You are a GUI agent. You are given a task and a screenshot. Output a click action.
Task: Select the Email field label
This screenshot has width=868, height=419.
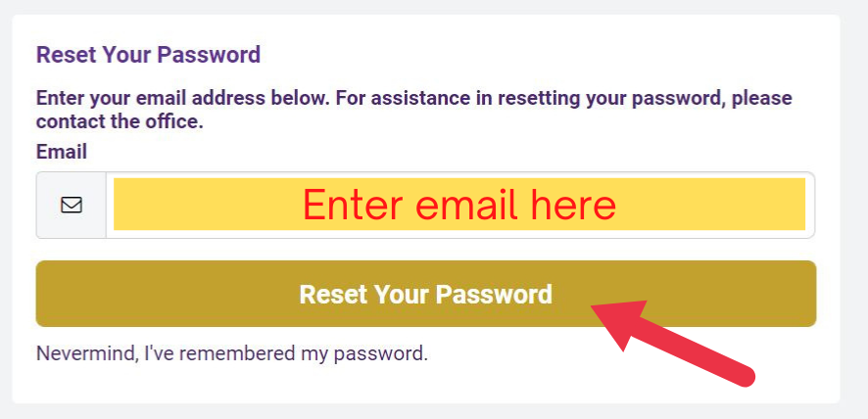click(62, 151)
